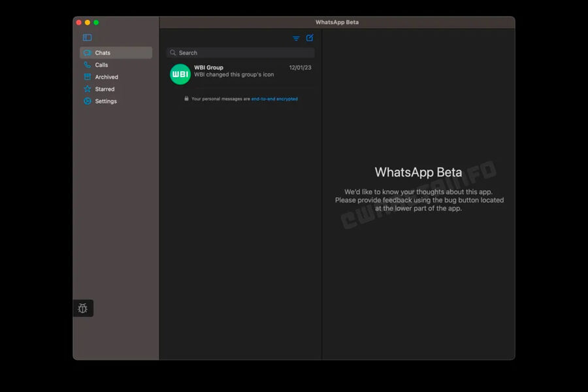Screen dimensions: 588x392
Task: Open the chat list filter icon
Action: (x=296, y=39)
